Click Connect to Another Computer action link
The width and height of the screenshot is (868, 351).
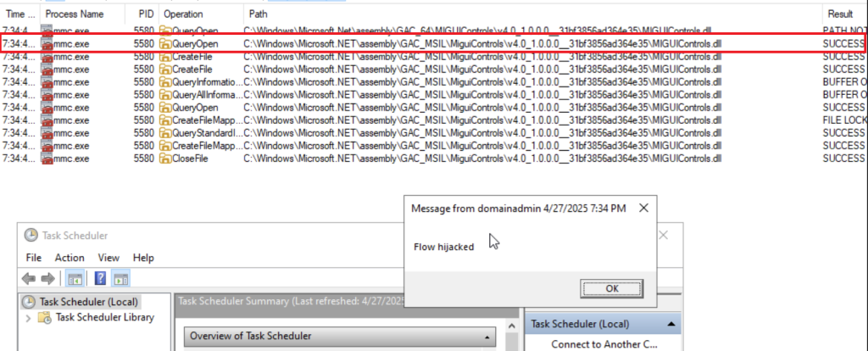point(604,344)
